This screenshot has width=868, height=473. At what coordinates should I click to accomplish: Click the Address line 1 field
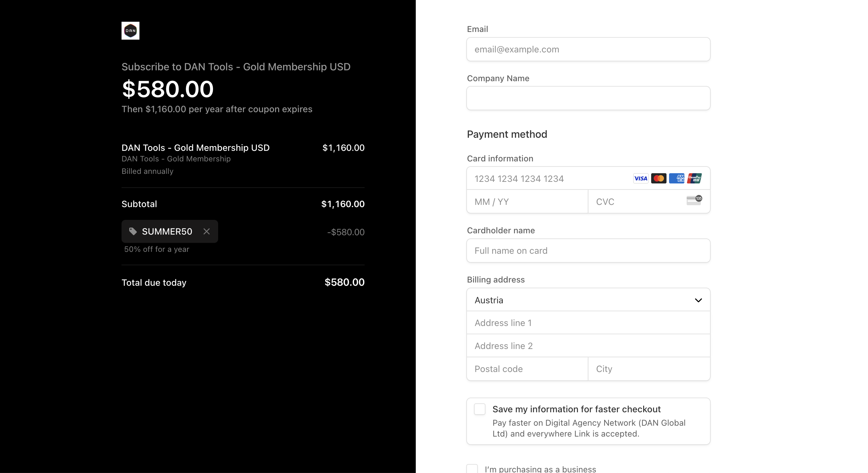click(x=588, y=323)
